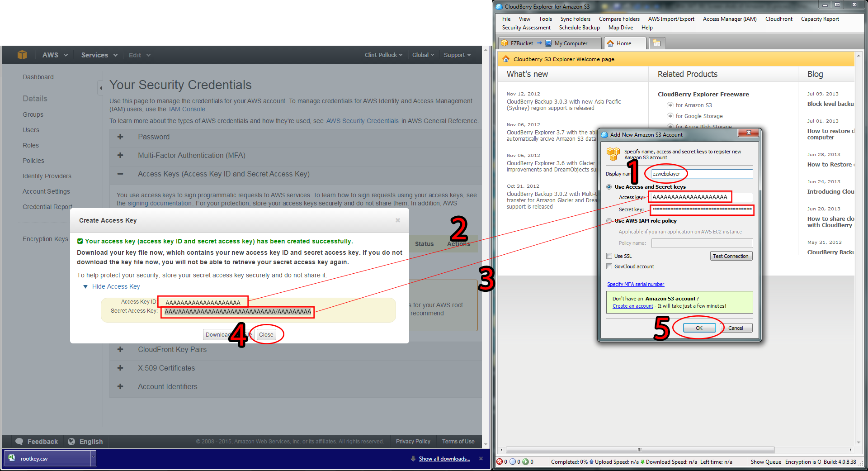
Task: Collapse Hide Access Key triangle
Action: [85, 286]
